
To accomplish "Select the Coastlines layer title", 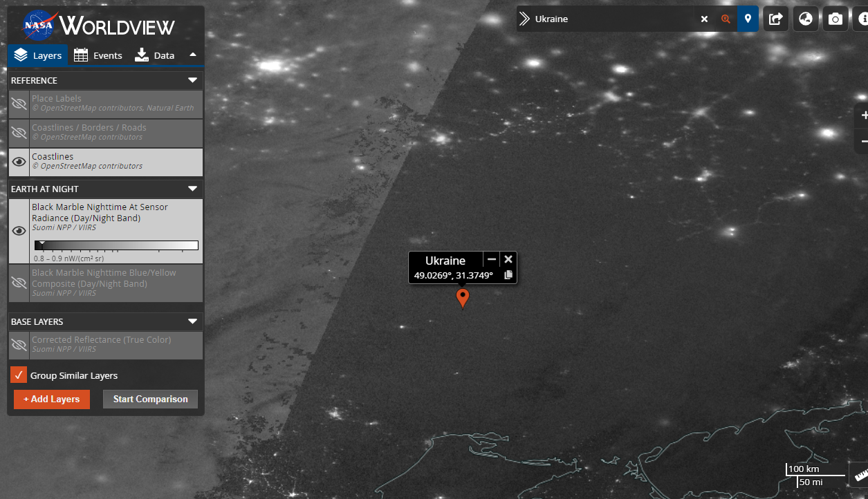I will coord(53,156).
